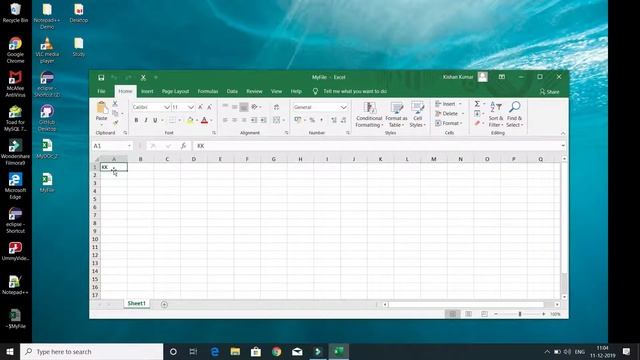Viewport: 640px width, 360px height.
Task: Open the font size dropdown
Action: pyautogui.click(x=191, y=107)
